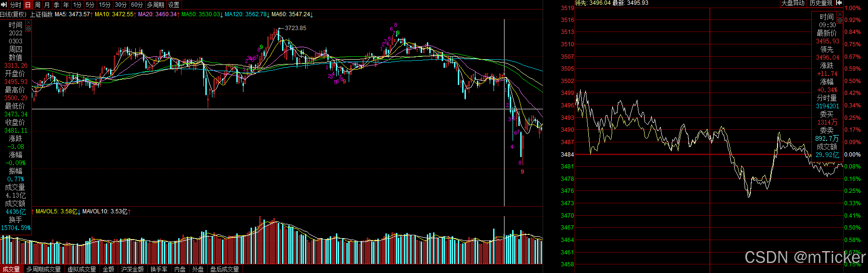Click the 委卖 value 892.7万
Image resolution: width=868 pixels, height=273 pixels.
[x=828, y=138]
